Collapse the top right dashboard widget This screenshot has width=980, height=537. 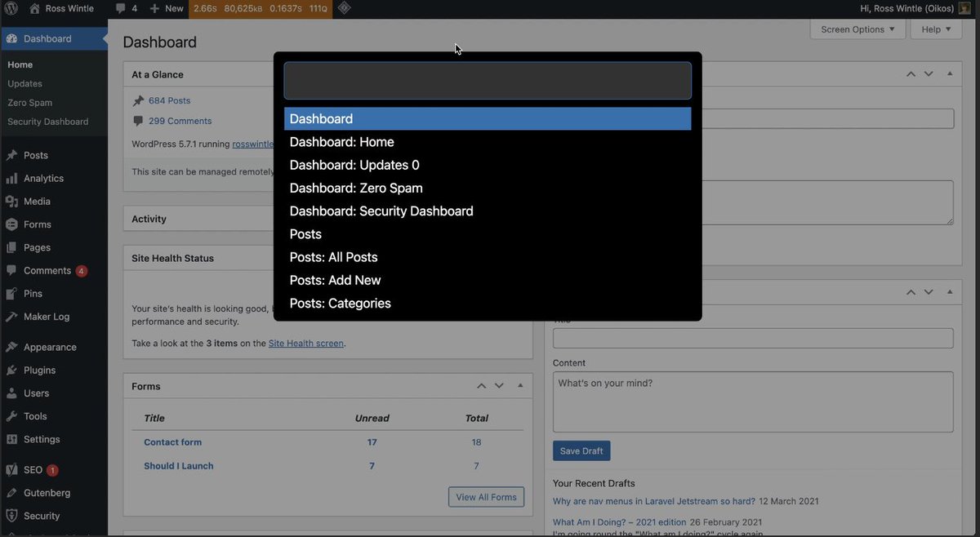(x=949, y=74)
